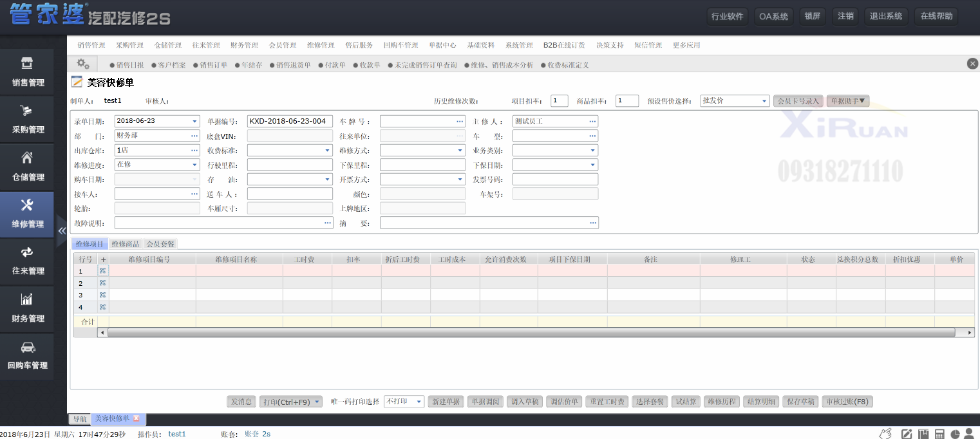The height and width of the screenshot is (439, 980).
Task: Click user profile icon in status bar
Action: pyautogui.click(x=969, y=434)
